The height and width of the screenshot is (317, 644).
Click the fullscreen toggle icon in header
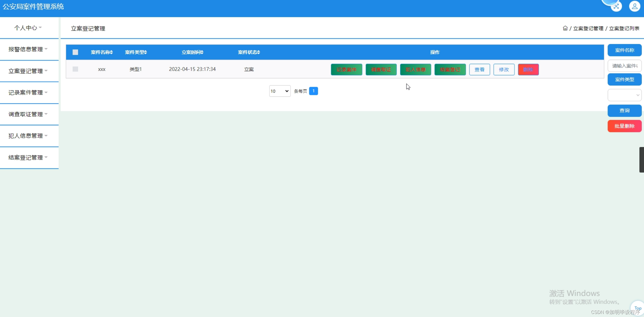(616, 6)
